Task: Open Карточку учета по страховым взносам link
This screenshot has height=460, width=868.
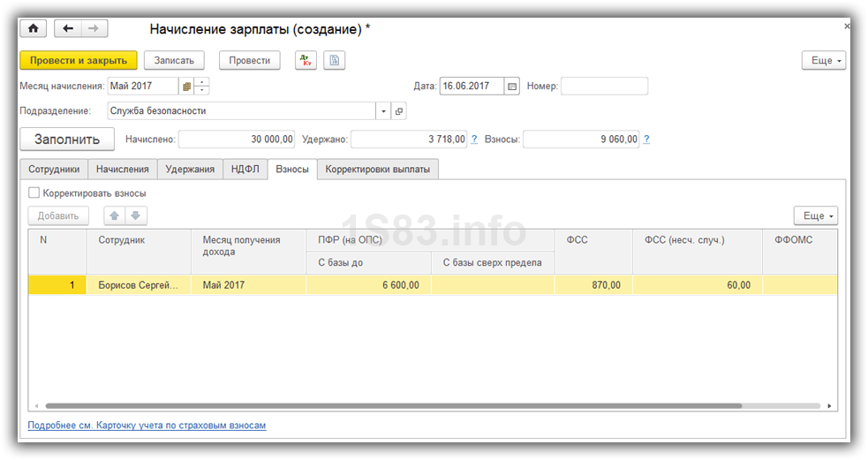Action: pos(147,426)
